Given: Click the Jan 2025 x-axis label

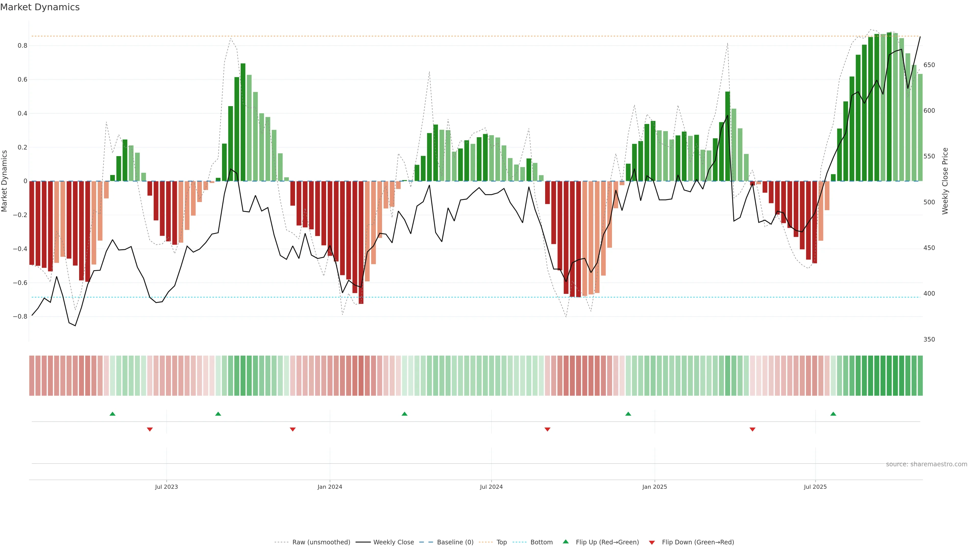Looking at the screenshot, I should click(x=654, y=487).
